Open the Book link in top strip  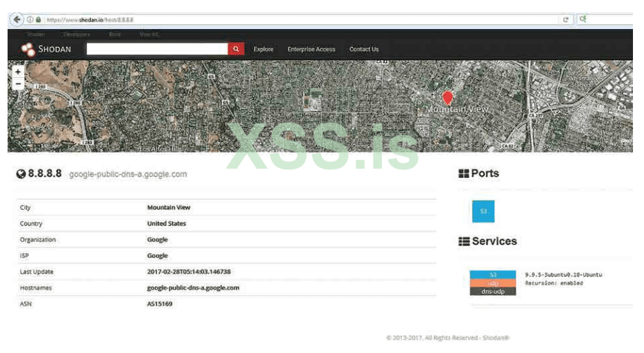(x=115, y=34)
